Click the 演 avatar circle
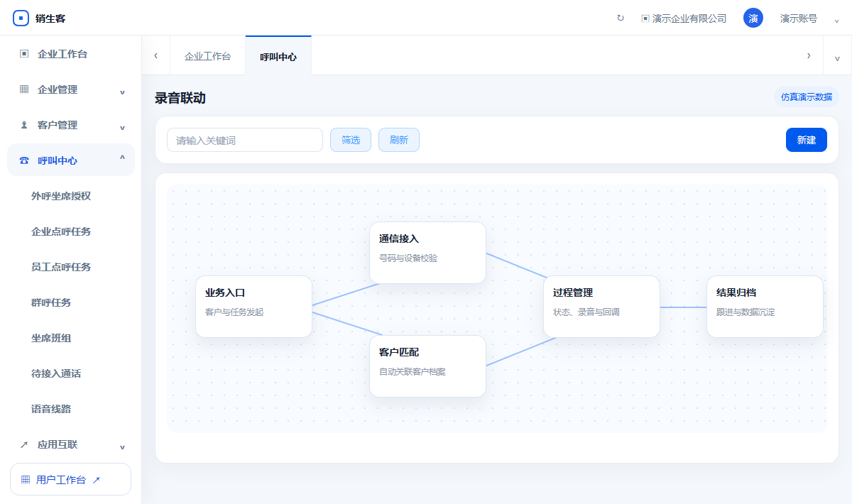This screenshot has height=504, width=852. [x=753, y=18]
